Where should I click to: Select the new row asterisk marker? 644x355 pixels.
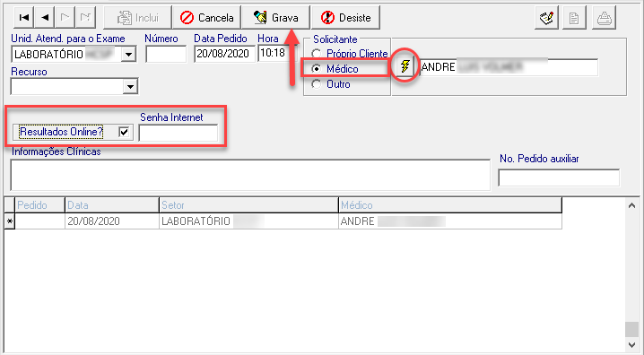[10, 221]
